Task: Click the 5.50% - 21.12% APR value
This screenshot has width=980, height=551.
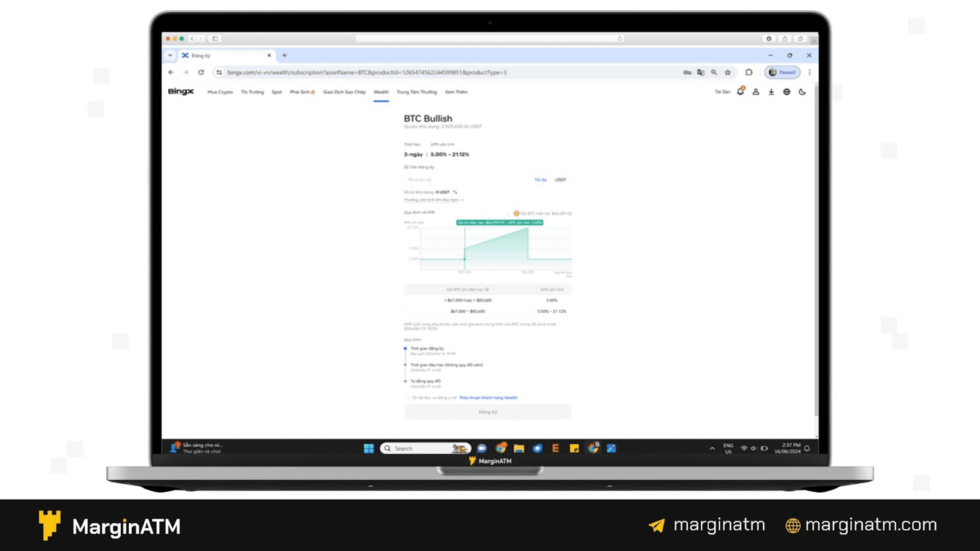Action: pyautogui.click(x=552, y=311)
